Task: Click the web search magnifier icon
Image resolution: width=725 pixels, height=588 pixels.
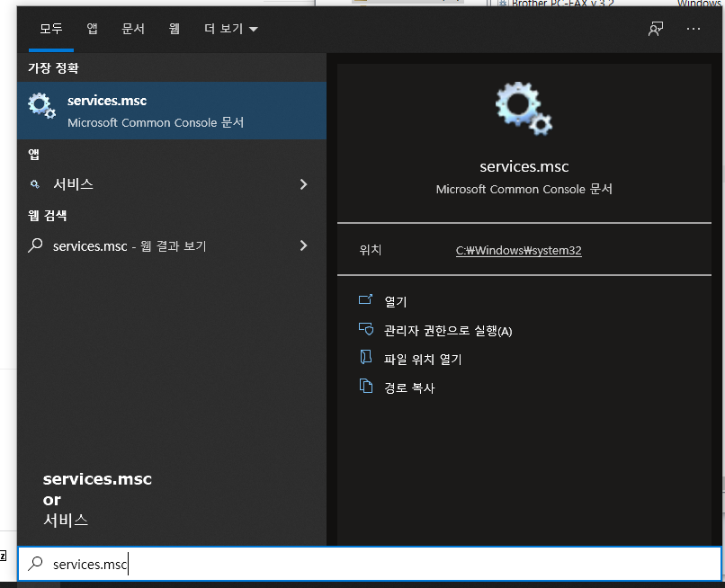Action: [x=35, y=245]
